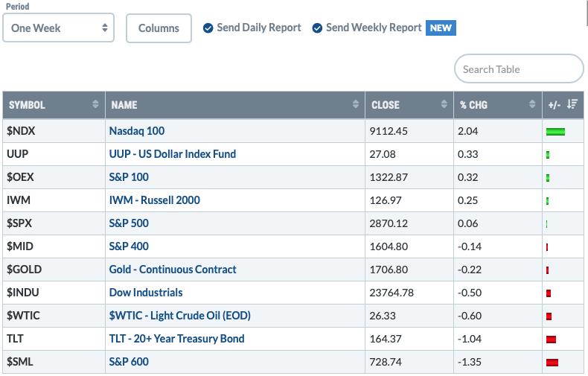The width and height of the screenshot is (588, 376).
Task: Select the $NDX symbol cell
Action: tap(54, 131)
